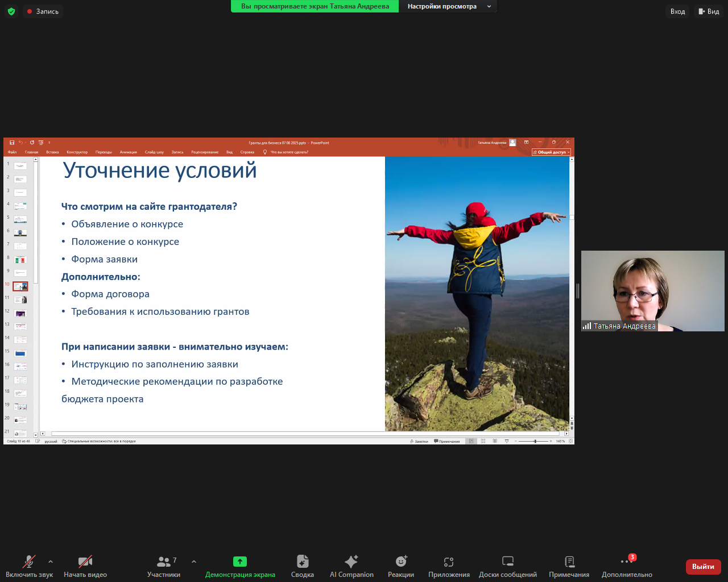Leave the meeting with Выйти button
The height and width of the screenshot is (582, 728).
[x=703, y=567]
